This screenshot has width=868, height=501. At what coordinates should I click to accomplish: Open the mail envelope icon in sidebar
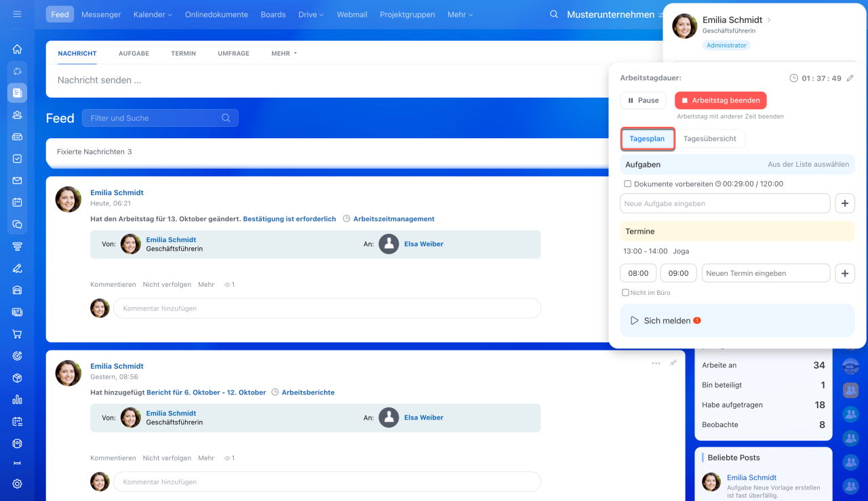17,180
